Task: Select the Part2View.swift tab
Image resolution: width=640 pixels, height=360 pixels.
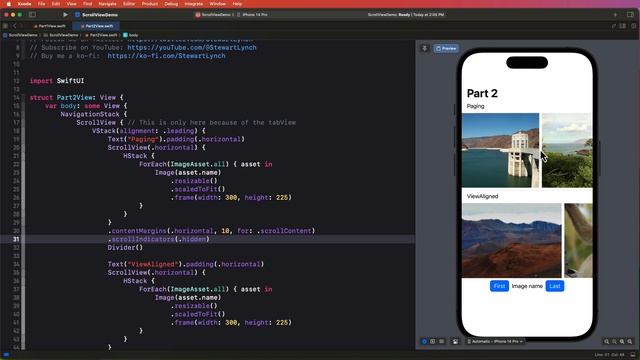Action: click(x=97, y=26)
